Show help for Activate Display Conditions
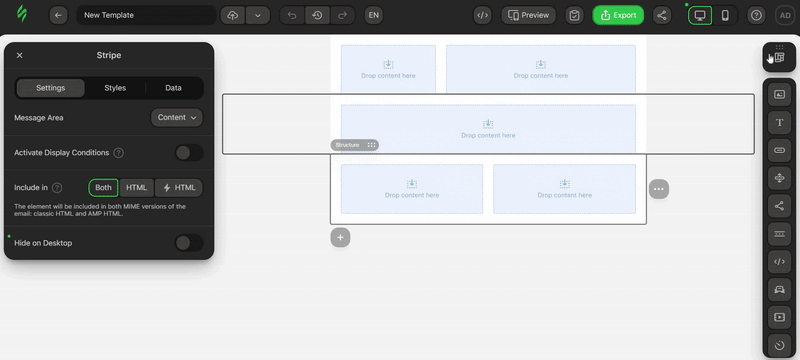Viewport: 800px width, 360px height. 118,152
